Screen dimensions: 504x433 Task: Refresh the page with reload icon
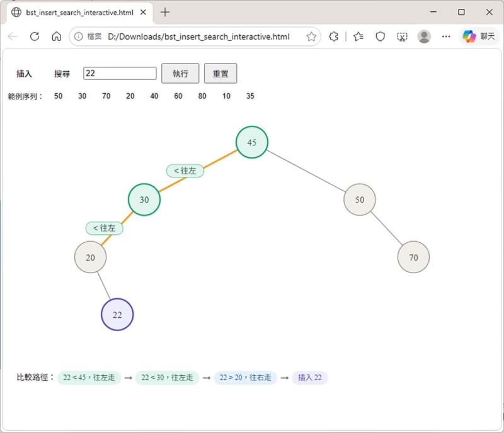tap(35, 37)
